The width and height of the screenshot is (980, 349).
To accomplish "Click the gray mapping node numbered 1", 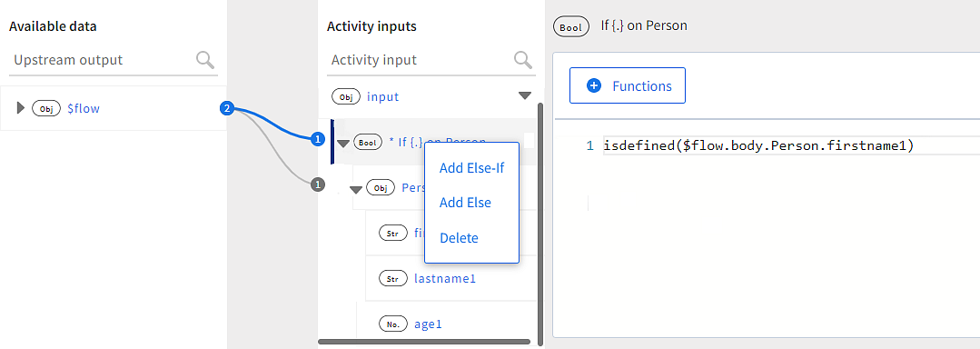I will click(318, 184).
